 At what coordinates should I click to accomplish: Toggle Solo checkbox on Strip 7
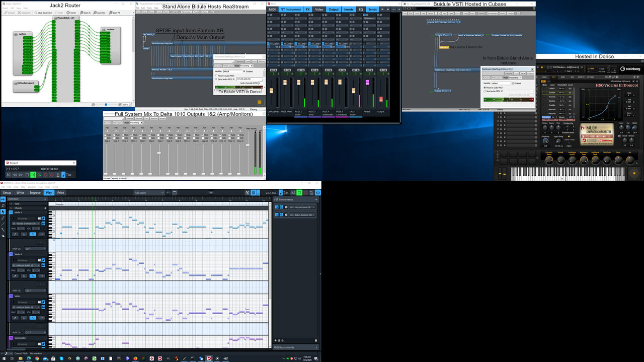point(157,137)
